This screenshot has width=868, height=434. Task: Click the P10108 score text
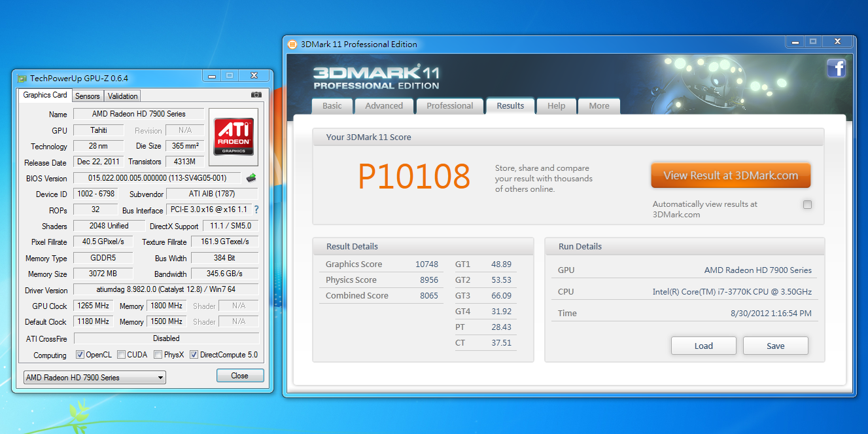click(x=414, y=176)
